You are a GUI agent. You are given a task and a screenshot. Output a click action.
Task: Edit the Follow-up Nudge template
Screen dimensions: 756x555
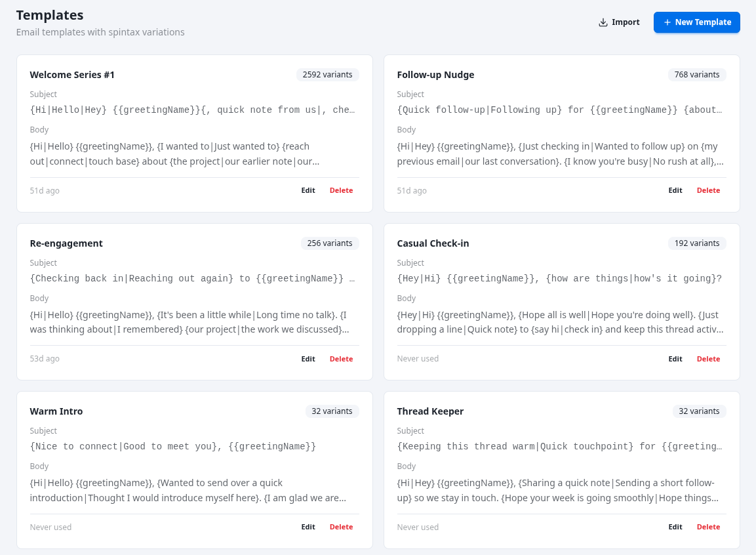tap(675, 190)
